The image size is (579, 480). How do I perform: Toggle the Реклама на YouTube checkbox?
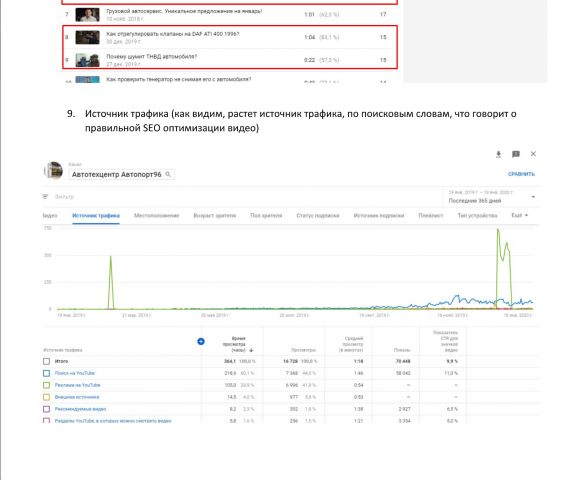(x=46, y=385)
